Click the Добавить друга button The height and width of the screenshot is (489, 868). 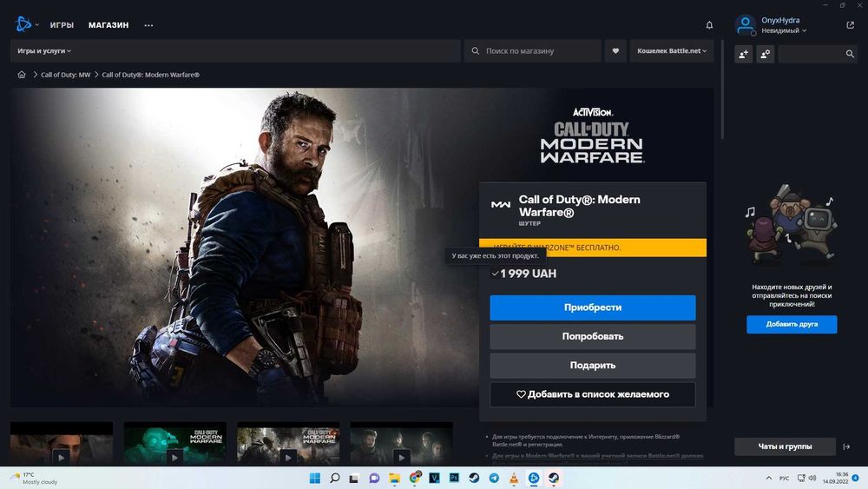click(x=792, y=324)
